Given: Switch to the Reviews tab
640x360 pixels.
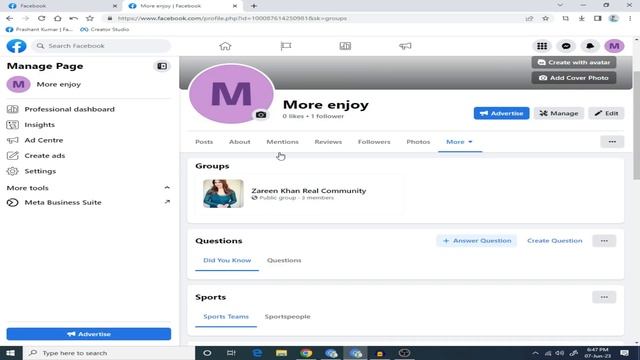Looking at the screenshot, I should pyautogui.click(x=328, y=142).
